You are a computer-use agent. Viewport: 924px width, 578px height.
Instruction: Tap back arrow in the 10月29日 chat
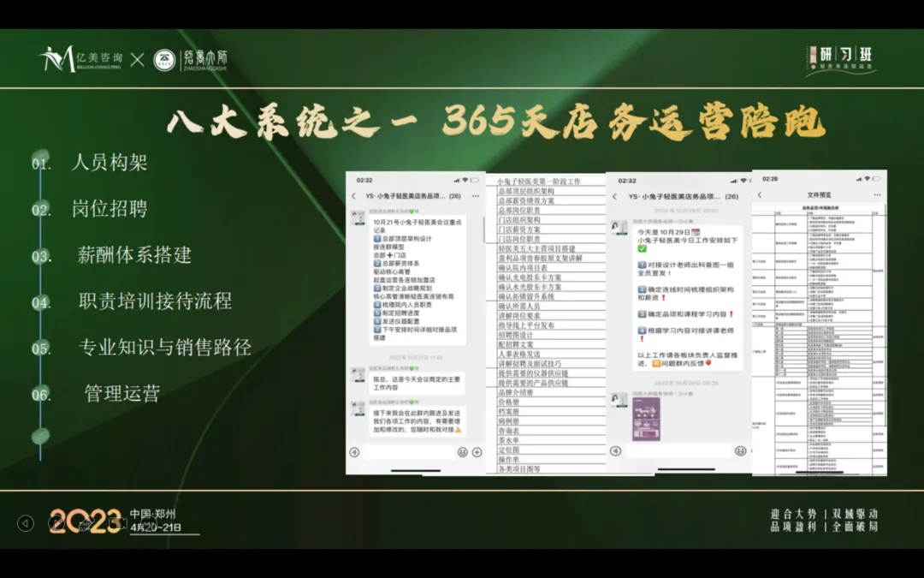point(614,196)
